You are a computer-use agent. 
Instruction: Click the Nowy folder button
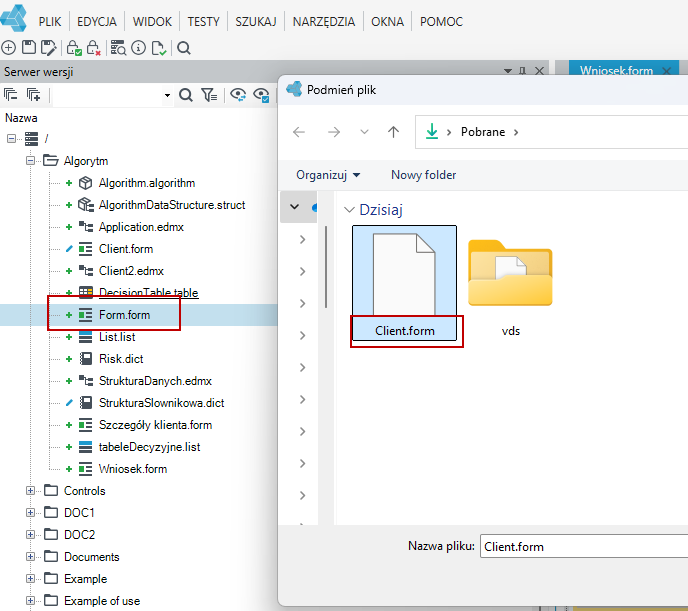[x=423, y=175]
